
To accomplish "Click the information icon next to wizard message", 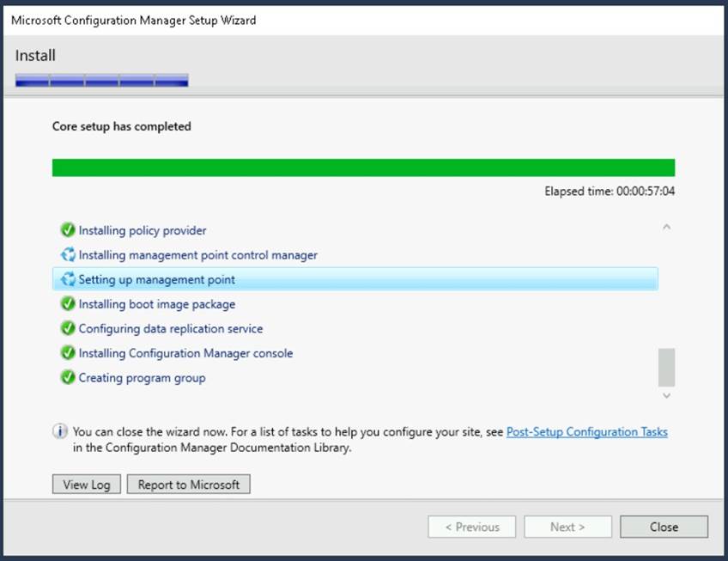I will (x=60, y=431).
